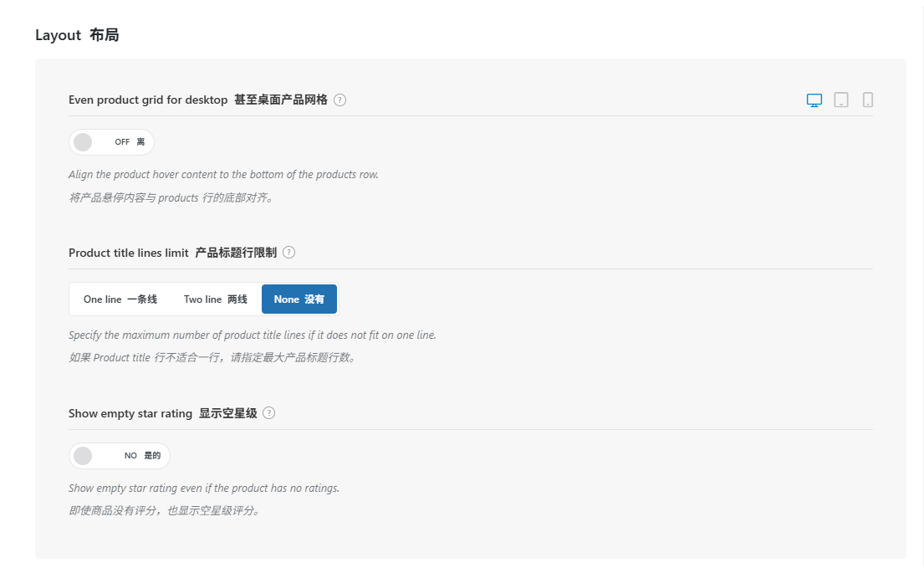The width and height of the screenshot is (924, 573).
Task: Choose the Two line title limit option
Action: tap(216, 299)
